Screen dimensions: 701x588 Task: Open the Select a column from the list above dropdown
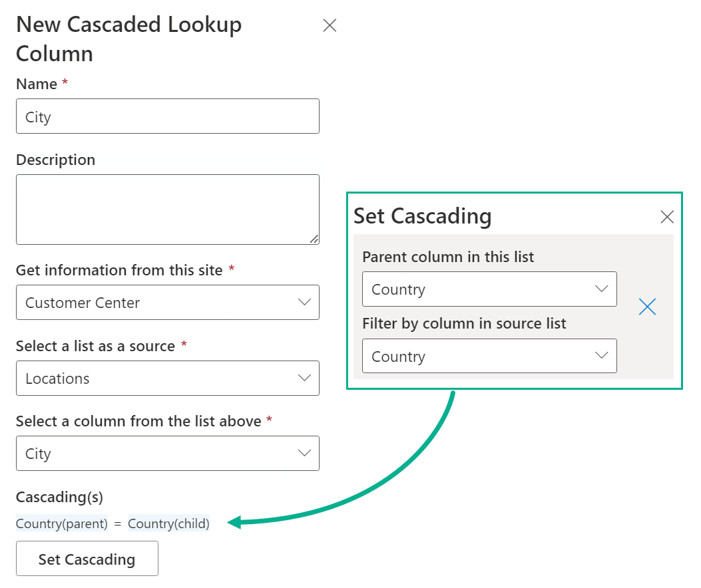[x=166, y=453]
